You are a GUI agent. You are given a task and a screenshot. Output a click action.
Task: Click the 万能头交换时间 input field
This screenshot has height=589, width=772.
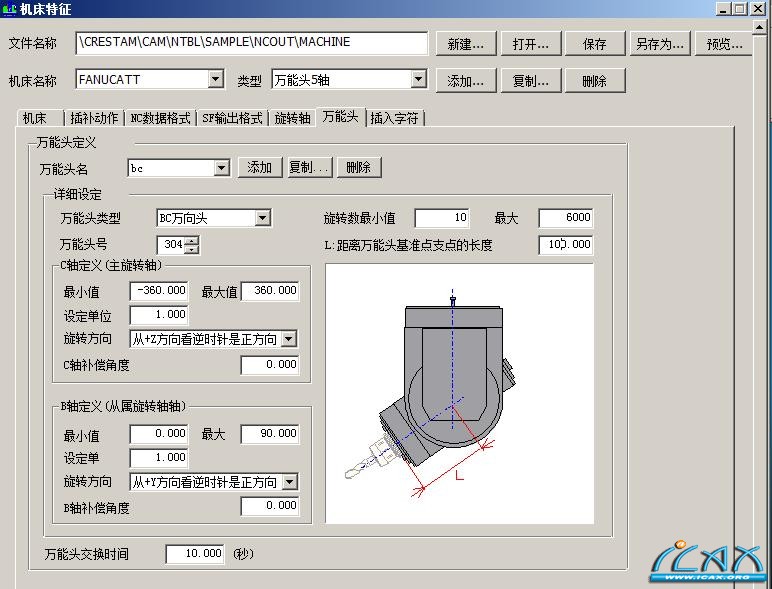click(x=195, y=554)
